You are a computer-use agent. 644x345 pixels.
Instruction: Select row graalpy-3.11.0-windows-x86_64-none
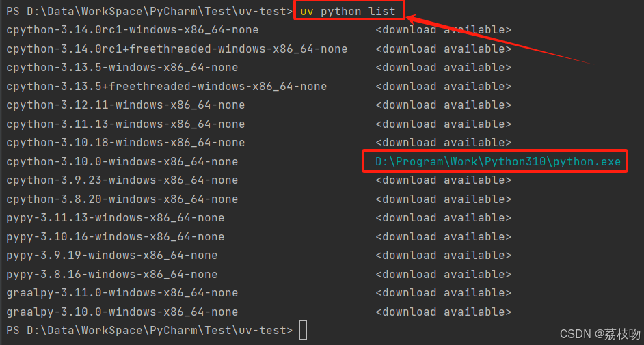click(122, 293)
